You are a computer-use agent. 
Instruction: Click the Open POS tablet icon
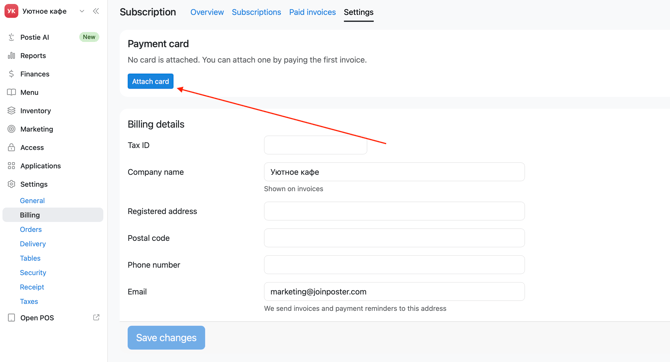coord(12,318)
